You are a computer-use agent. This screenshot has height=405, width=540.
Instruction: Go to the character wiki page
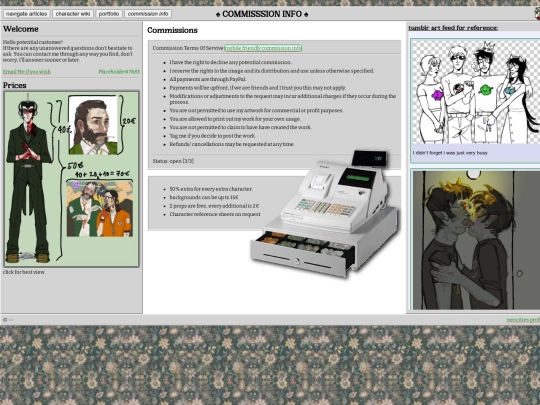[x=73, y=14]
